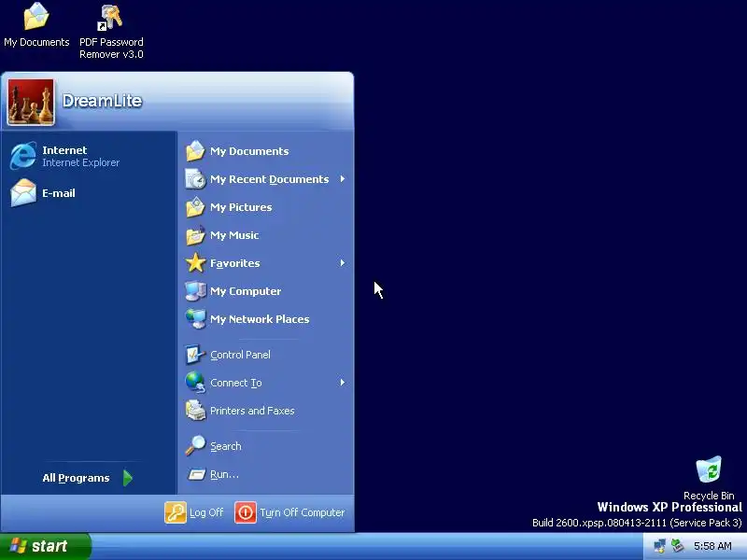This screenshot has width=747, height=560.
Task: Click the My Music folder icon
Action: pyautogui.click(x=195, y=235)
